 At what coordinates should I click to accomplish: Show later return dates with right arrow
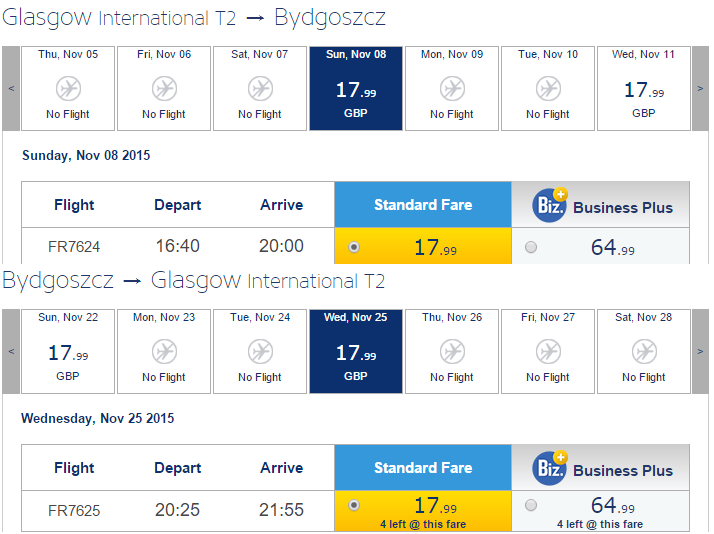click(701, 351)
